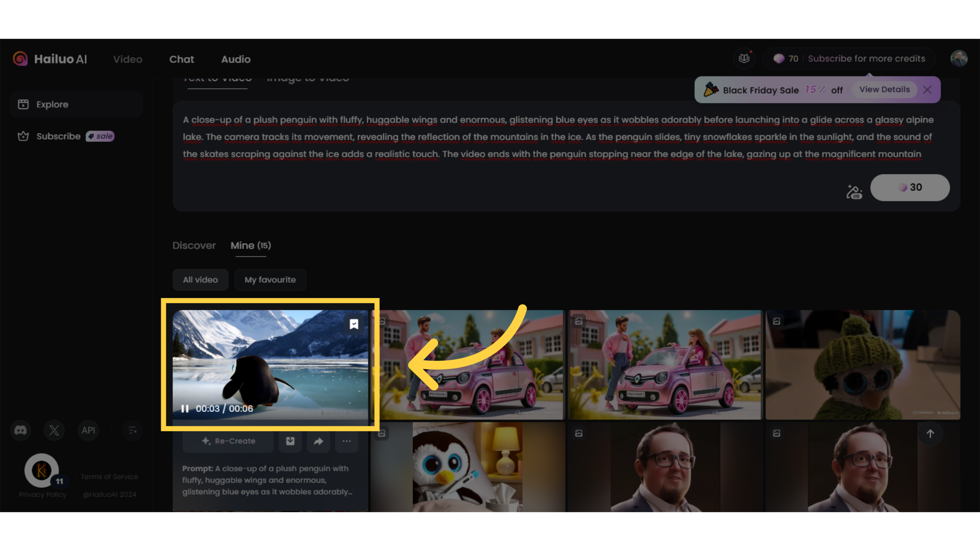
Task: Click the image icon on right bearded man thumbnail
Action: tap(776, 433)
